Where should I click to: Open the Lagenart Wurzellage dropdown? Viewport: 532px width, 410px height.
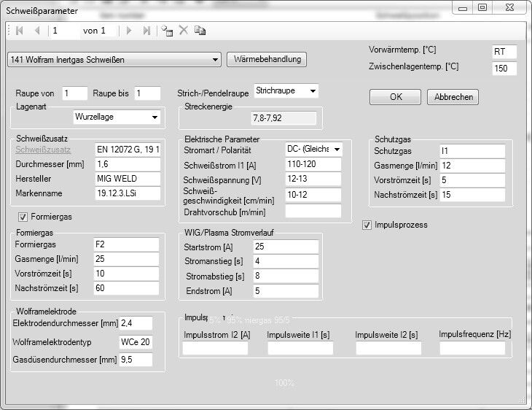117,117
